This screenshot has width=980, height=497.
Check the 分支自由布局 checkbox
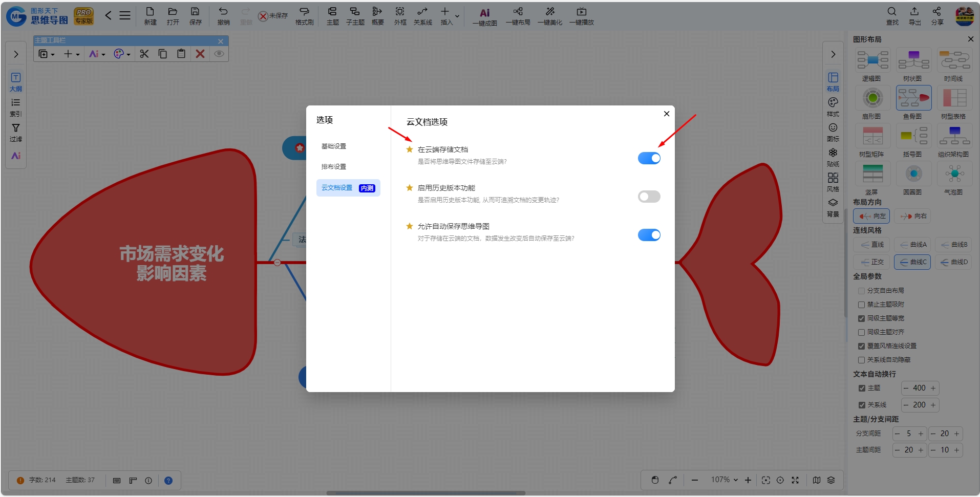point(861,291)
